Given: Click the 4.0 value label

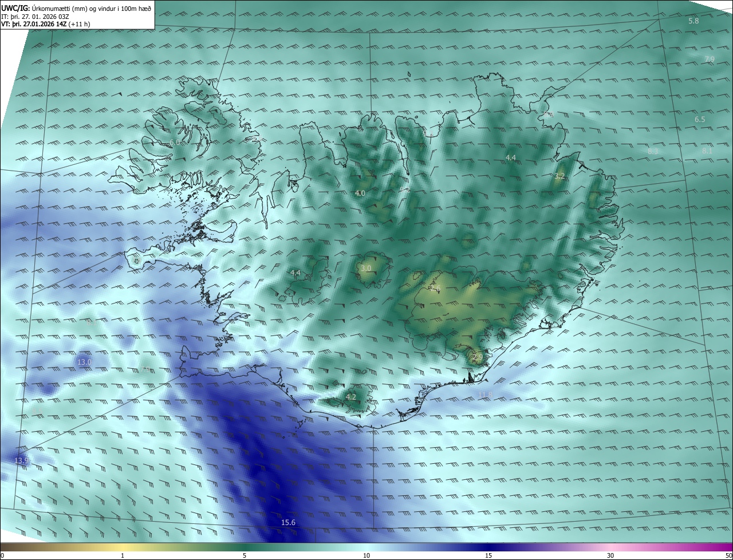Looking at the screenshot, I should pos(360,193).
